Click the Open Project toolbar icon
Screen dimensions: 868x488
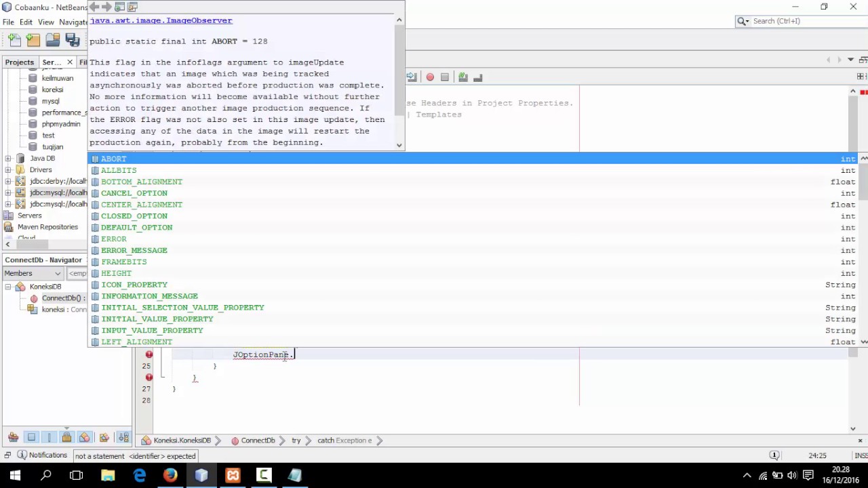pos(53,40)
